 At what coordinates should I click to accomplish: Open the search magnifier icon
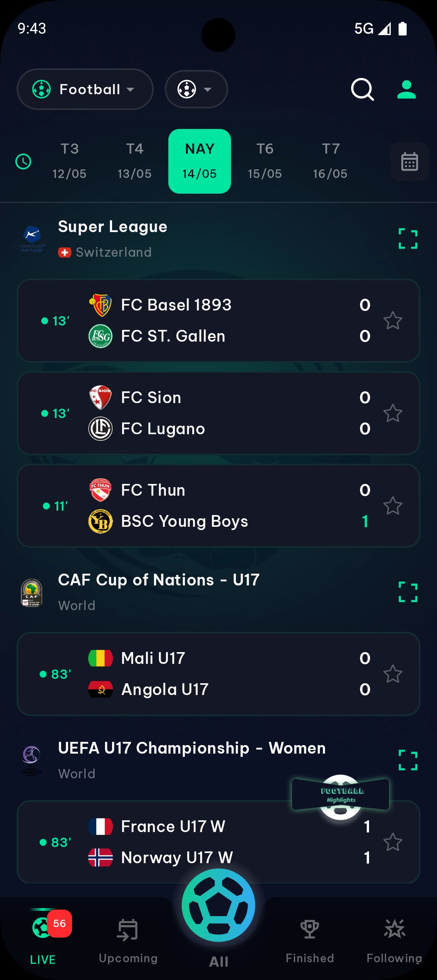coord(362,89)
